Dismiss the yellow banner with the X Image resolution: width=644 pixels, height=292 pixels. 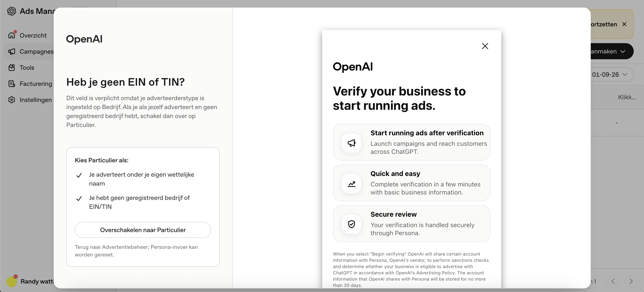(x=624, y=24)
